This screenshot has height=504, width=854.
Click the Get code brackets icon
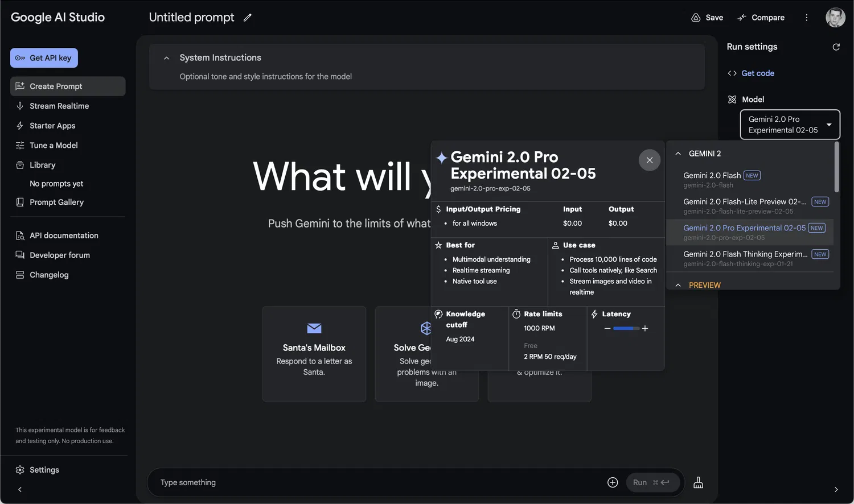732,73
